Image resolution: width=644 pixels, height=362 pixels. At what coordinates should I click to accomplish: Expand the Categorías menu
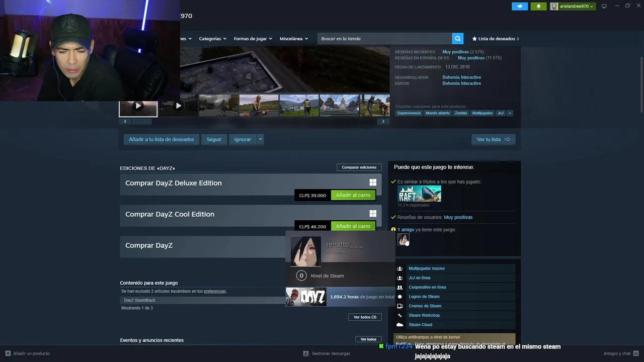click(x=212, y=39)
